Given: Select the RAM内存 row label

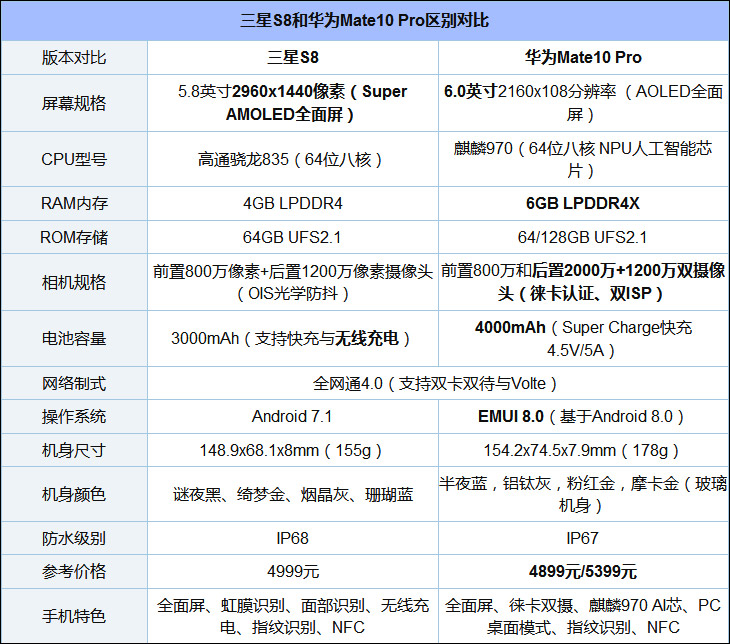Looking at the screenshot, I should tap(74, 203).
